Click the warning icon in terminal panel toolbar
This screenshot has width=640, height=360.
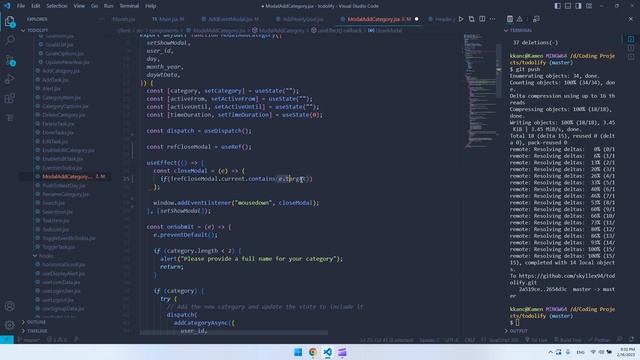coord(520,19)
